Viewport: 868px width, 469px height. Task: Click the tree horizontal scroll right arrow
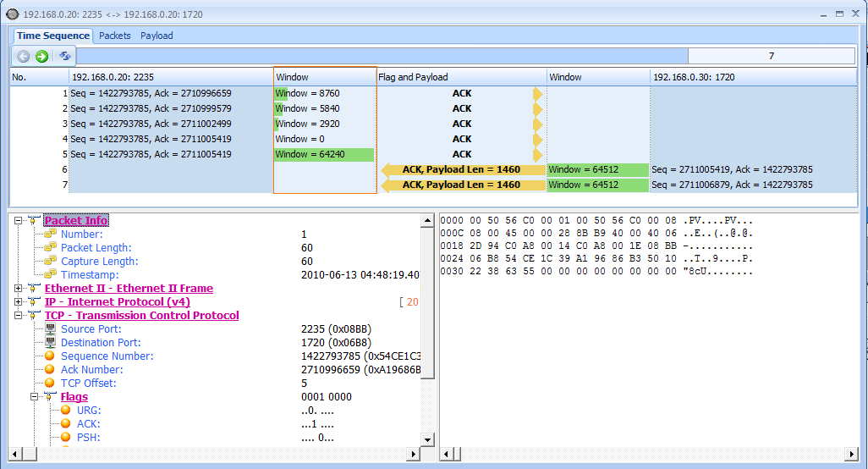[x=413, y=454]
